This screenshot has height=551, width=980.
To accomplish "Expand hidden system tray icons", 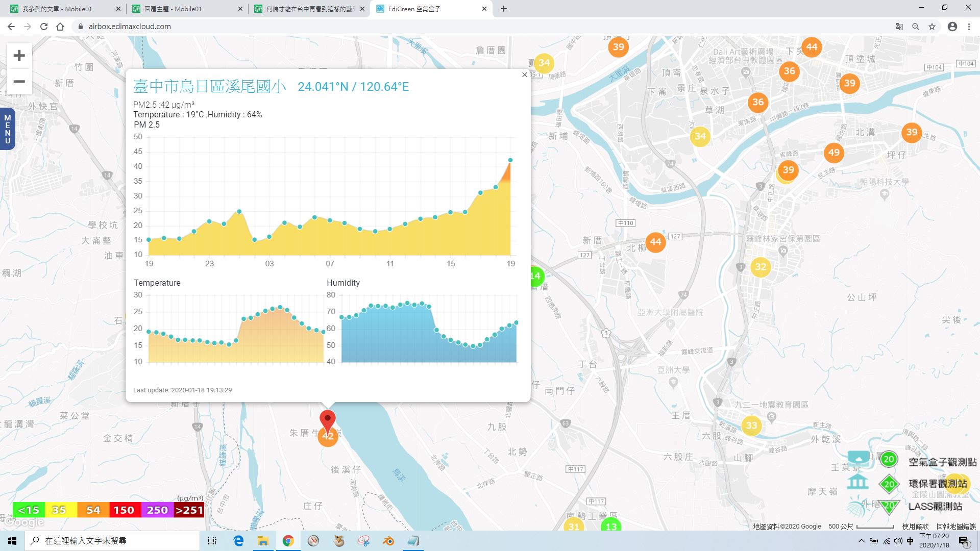I will (862, 541).
